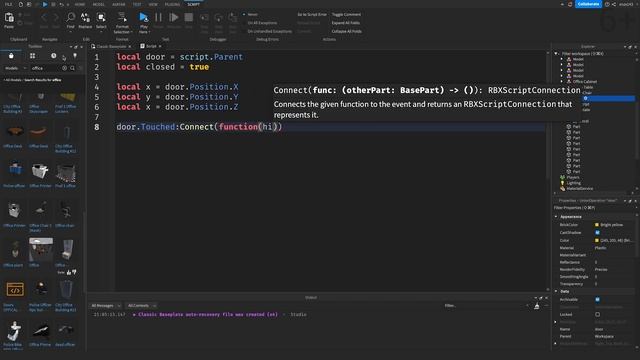Viewport: 640px width, 360px height.
Task: Open the Find tool in ribbon
Action: pyautogui.click(x=71, y=18)
